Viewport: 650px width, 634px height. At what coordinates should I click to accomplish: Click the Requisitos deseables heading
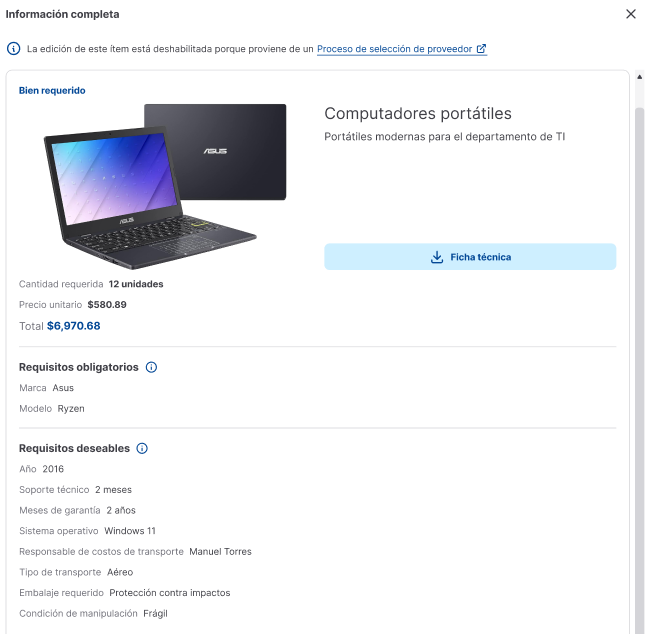point(75,448)
